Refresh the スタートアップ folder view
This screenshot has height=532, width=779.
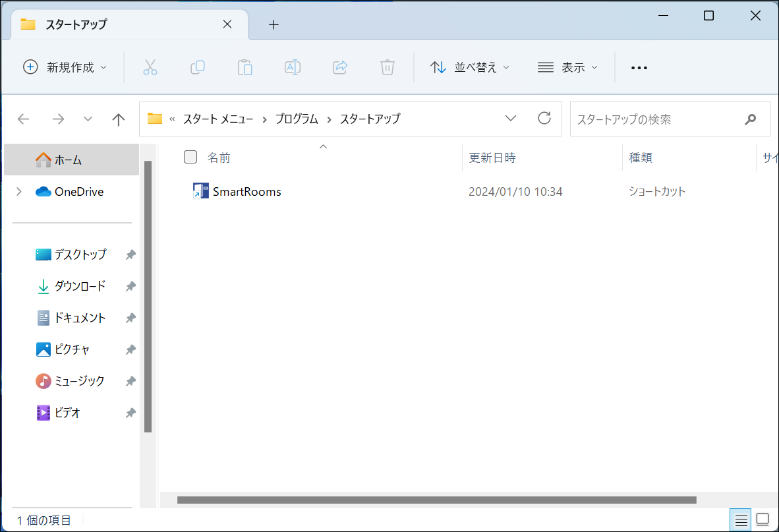(x=544, y=119)
